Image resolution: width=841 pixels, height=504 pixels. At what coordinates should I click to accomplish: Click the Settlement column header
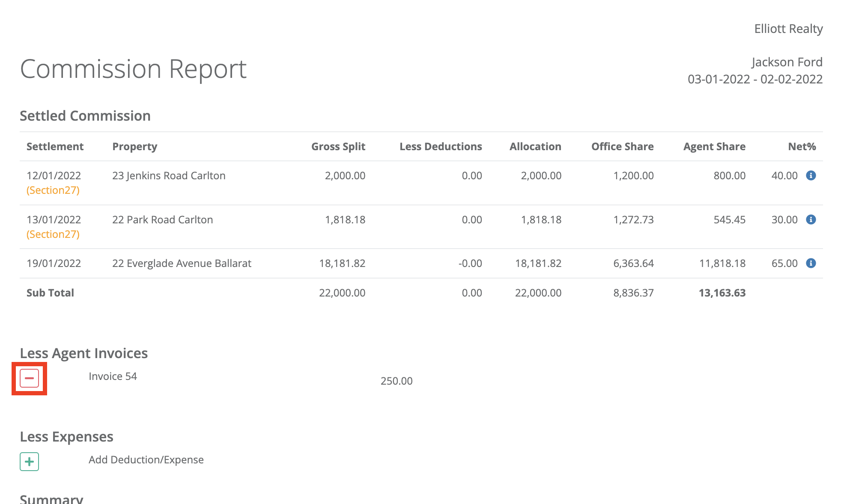pos(55,146)
